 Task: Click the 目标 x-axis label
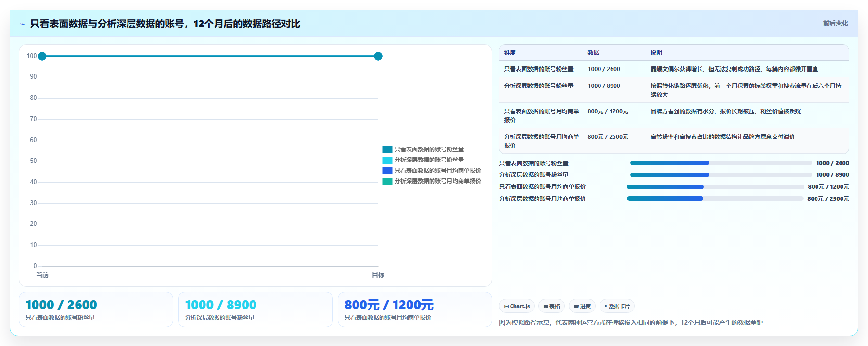[378, 275]
